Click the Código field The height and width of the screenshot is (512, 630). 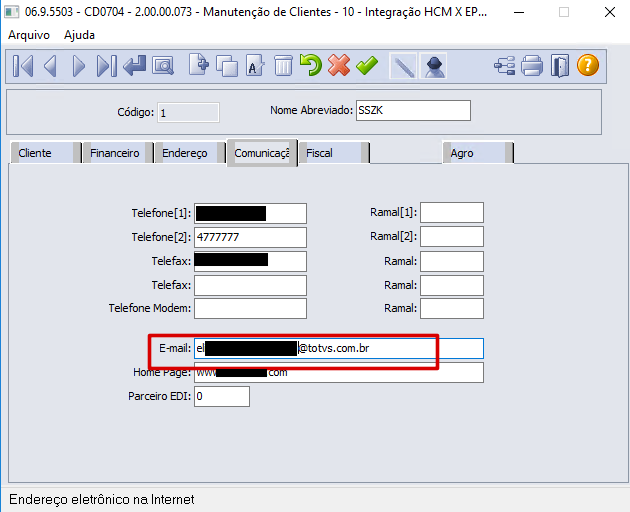pyautogui.click(x=188, y=113)
